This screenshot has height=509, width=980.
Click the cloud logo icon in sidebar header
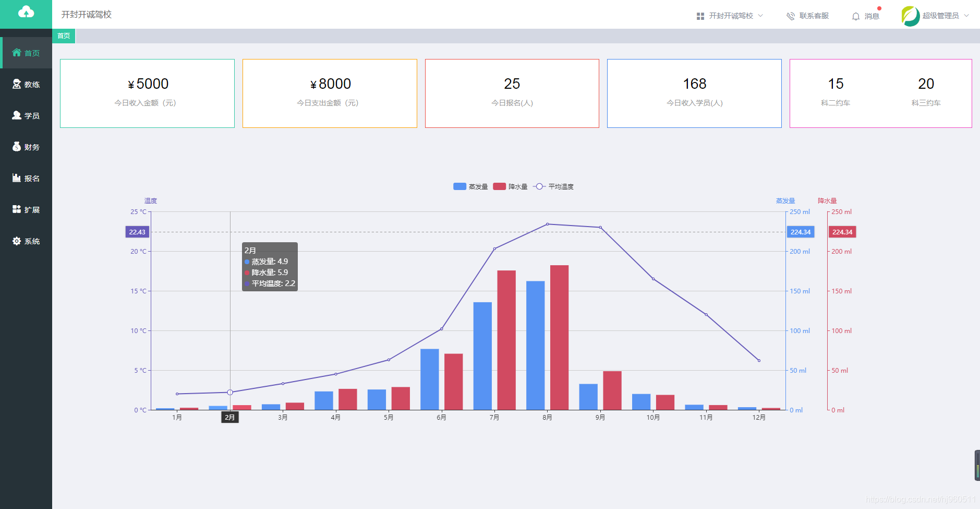tap(26, 12)
